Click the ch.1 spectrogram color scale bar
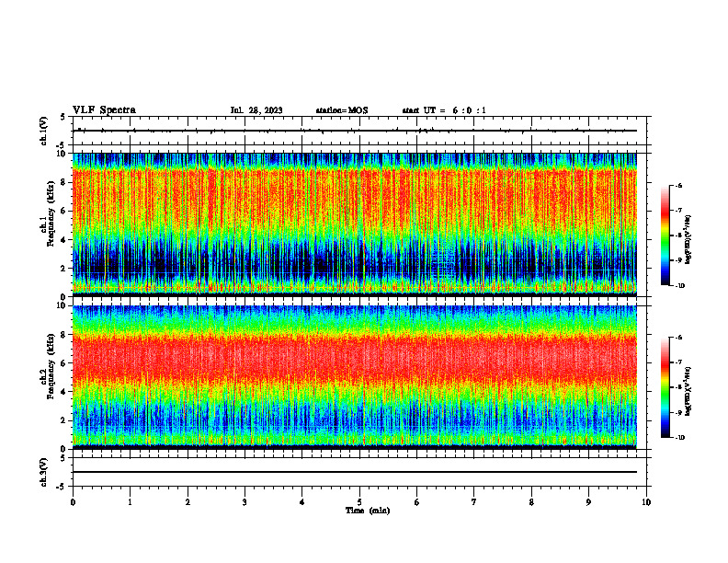The image size is (728, 563). click(x=665, y=236)
